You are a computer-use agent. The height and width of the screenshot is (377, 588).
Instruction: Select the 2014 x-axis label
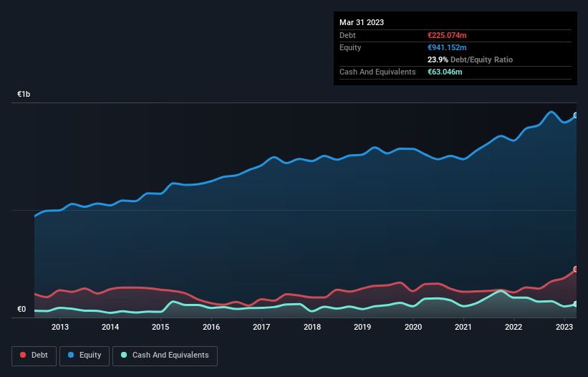(110, 327)
